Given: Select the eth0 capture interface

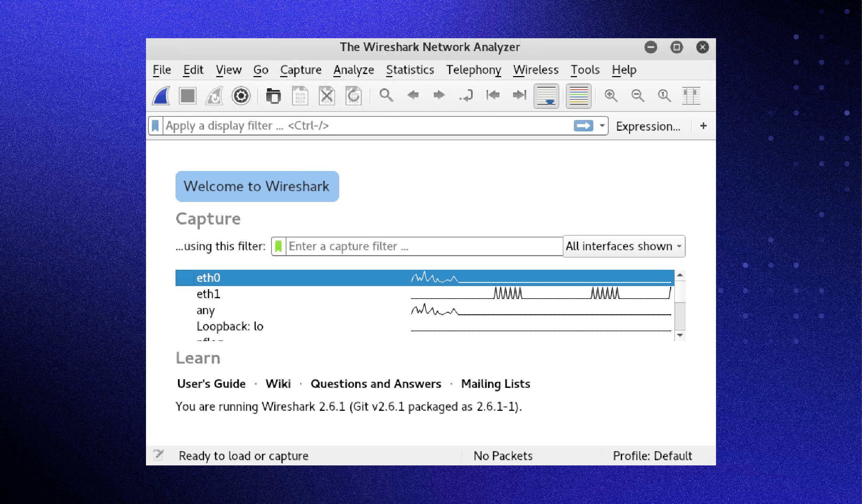Looking at the screenshot, I should [x=209, y=277].
